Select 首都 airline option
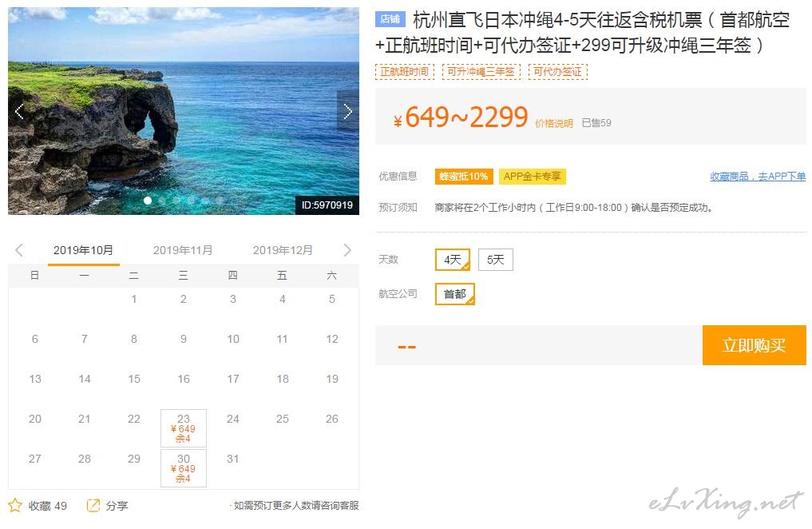 (x=454, y=294)
